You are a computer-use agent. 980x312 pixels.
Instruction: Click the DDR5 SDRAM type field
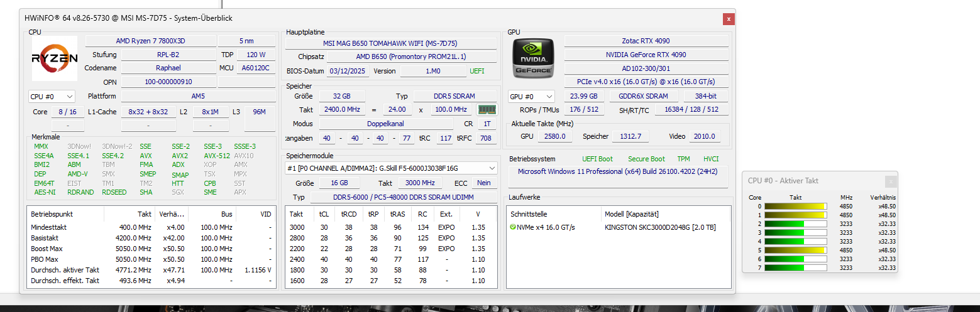(454, 96)
